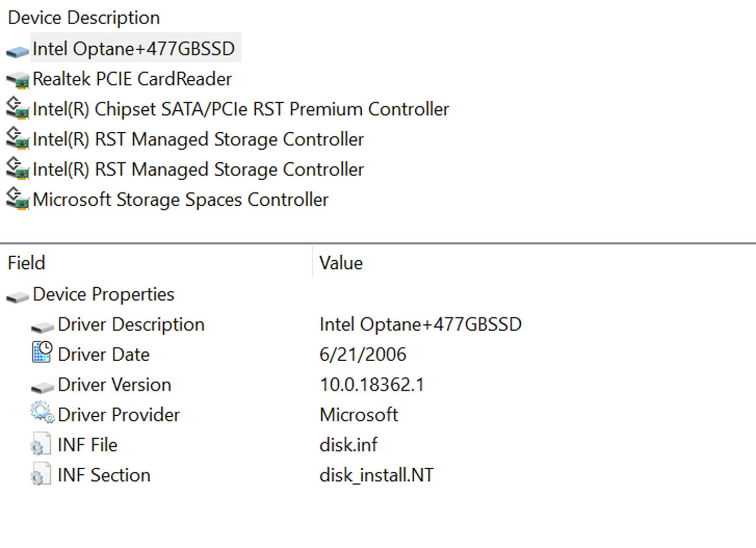Click the file icon next to INF File
756x548 pixels.
[41, 444]
